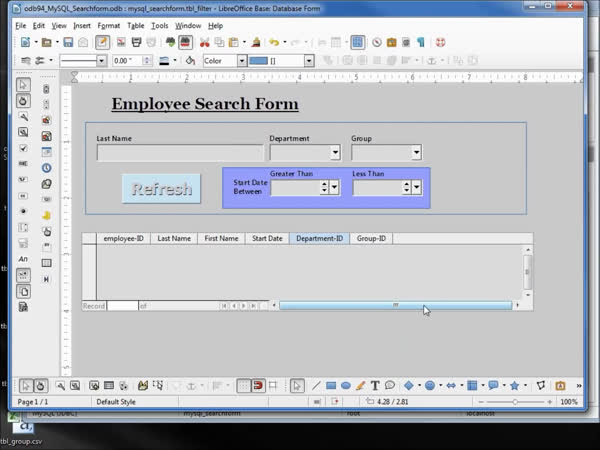Expand the Group combo box
Screen dimensions: 600x450
pos(416,153)
